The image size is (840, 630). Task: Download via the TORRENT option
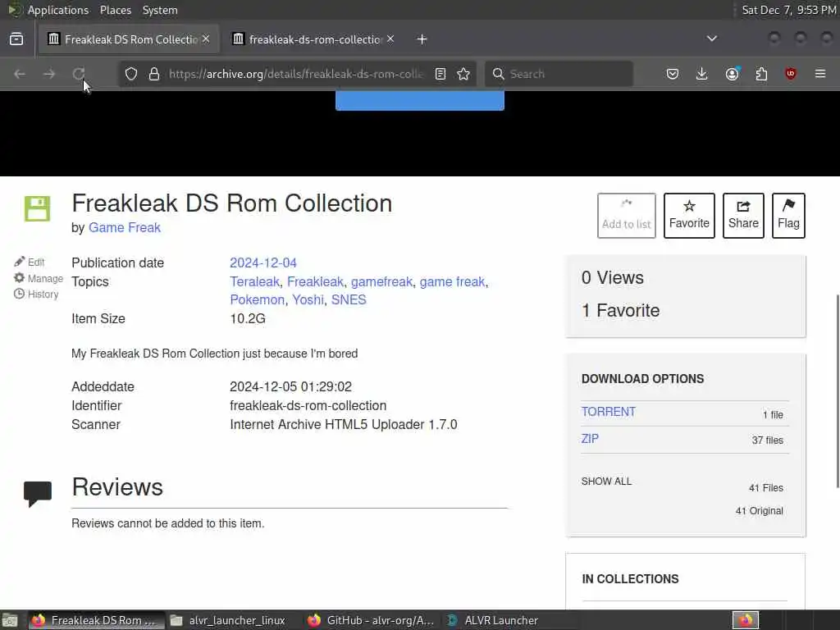tap(608, 412)
